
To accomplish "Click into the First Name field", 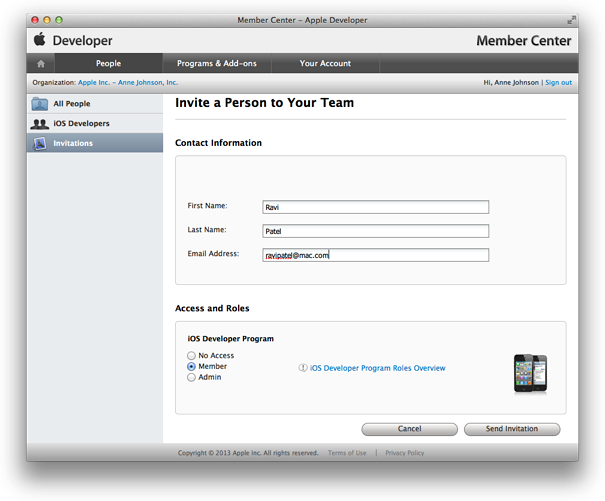I will pyautogui.click(x=375, y=207).
